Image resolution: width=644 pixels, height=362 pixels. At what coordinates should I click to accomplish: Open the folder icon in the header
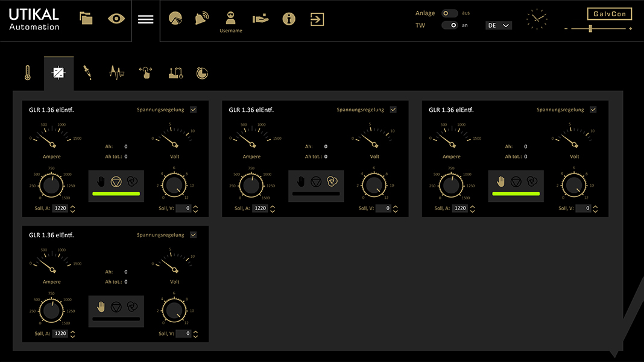tap(86, 19)
